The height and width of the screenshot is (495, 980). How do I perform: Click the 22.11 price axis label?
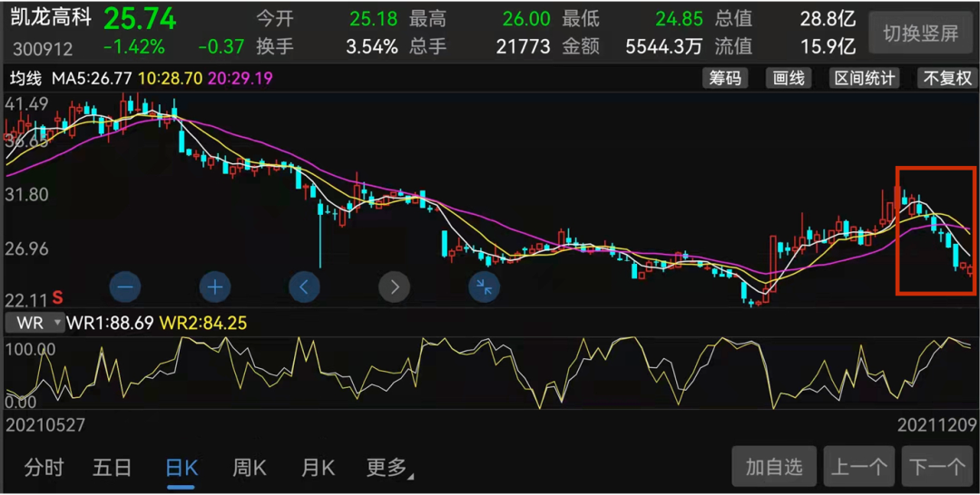[x=26, y=299]
